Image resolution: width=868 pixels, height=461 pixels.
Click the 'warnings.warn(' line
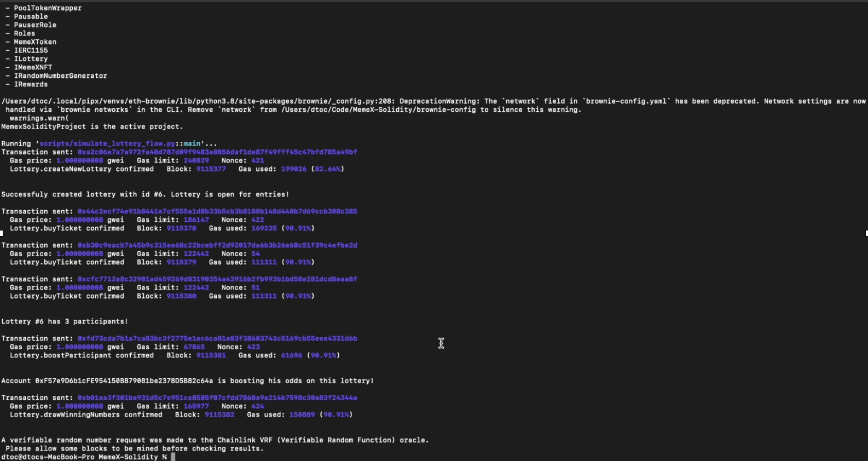click(x=39, y=118)
